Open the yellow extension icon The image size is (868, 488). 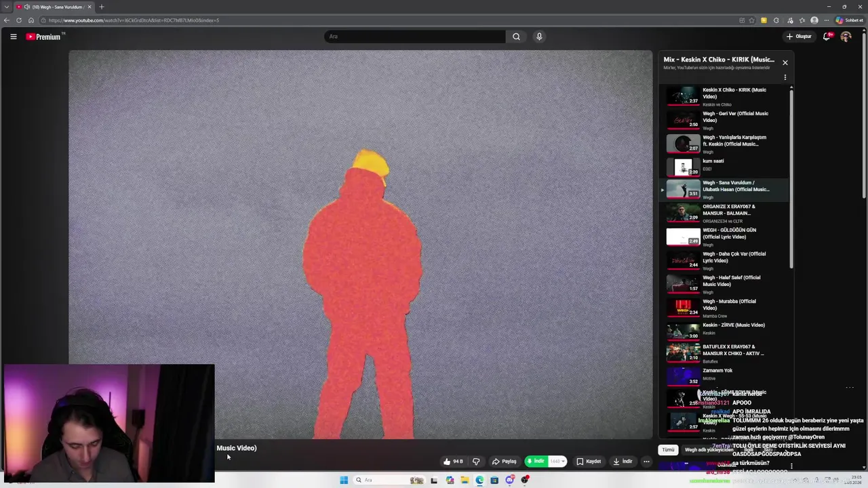(x=764, y=20)
